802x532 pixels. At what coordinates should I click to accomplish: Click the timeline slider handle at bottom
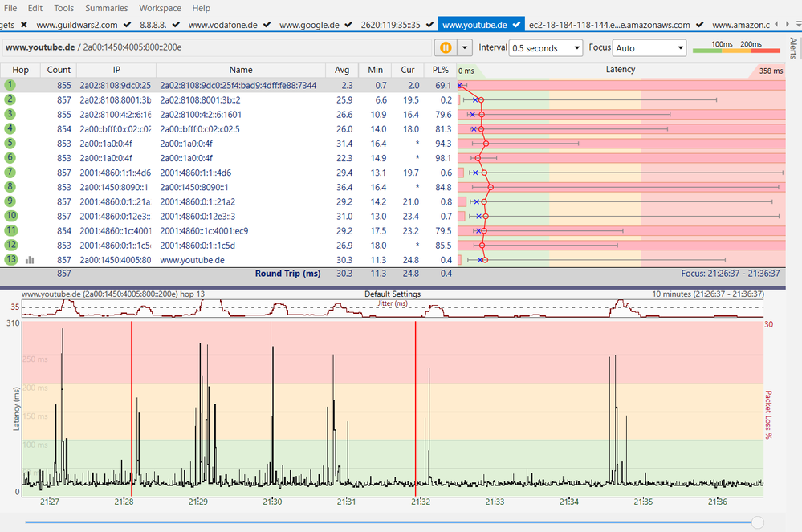[756, 522]
